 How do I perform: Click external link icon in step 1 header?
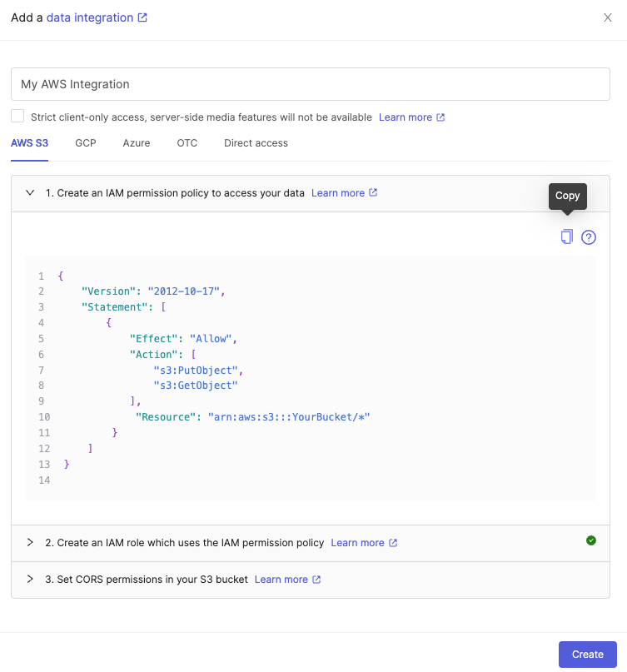(x=373, y=193)
